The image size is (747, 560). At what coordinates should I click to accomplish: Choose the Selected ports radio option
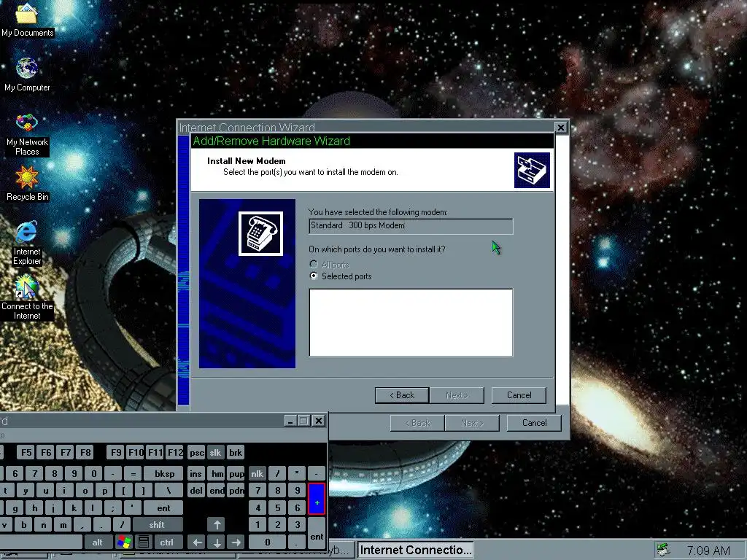[341, 276]
